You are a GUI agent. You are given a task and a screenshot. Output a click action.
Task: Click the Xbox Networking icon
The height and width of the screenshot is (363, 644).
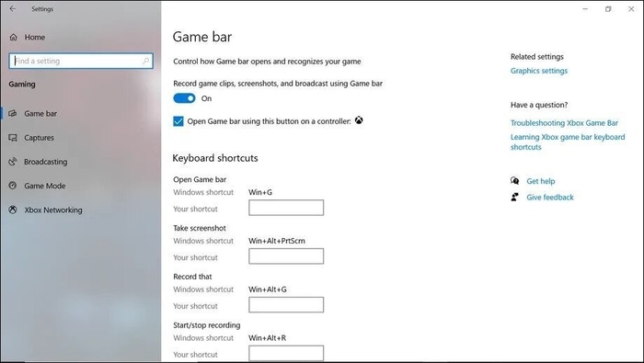point(13,210)
